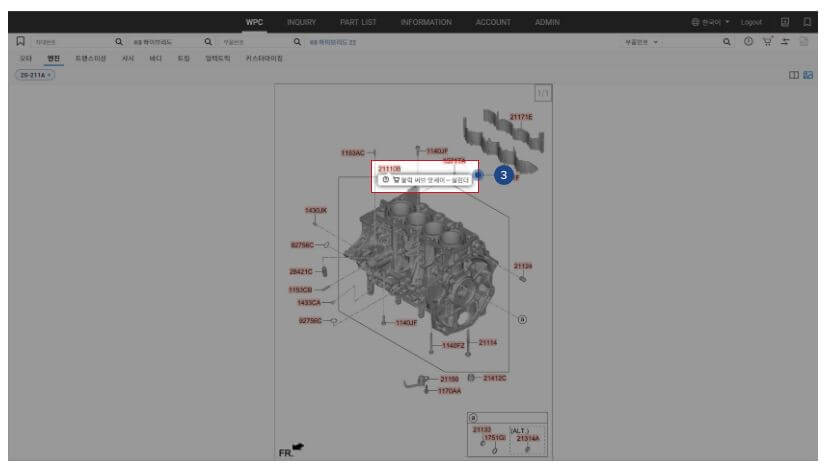Click part label 1751GI in the inset box
The height and width of the screenshot is (470, 827).
tap(495, 438)
